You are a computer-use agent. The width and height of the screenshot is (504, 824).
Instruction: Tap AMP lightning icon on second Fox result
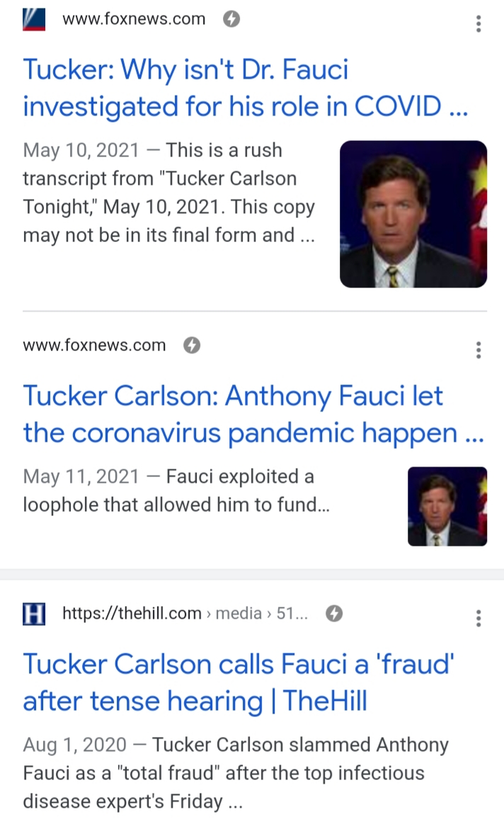tap(192, 345)
